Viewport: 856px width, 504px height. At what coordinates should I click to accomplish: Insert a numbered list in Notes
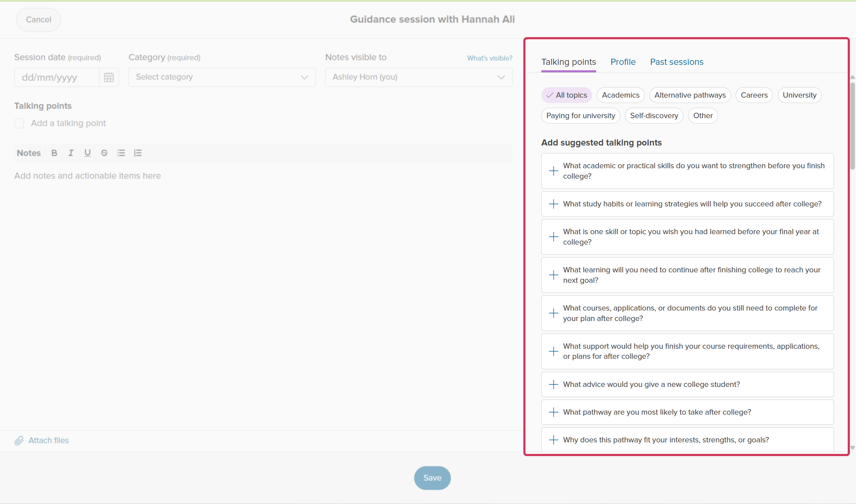[x=138, y=153]
